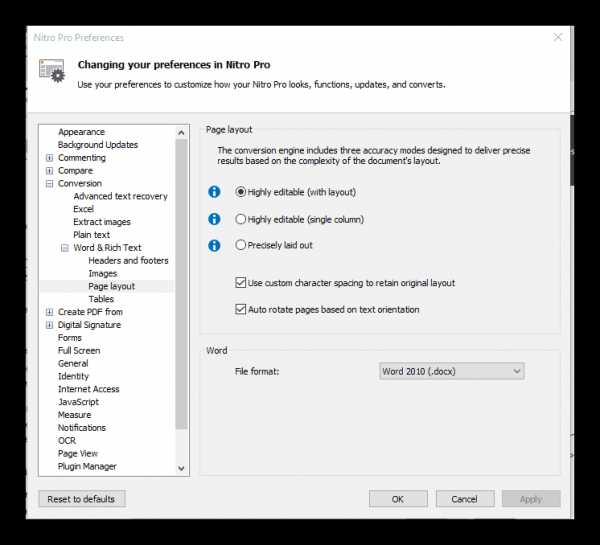The image size is (600, 545).
Task: Select Appearance in the preferences tree
Action: click(x=81, y=132)
